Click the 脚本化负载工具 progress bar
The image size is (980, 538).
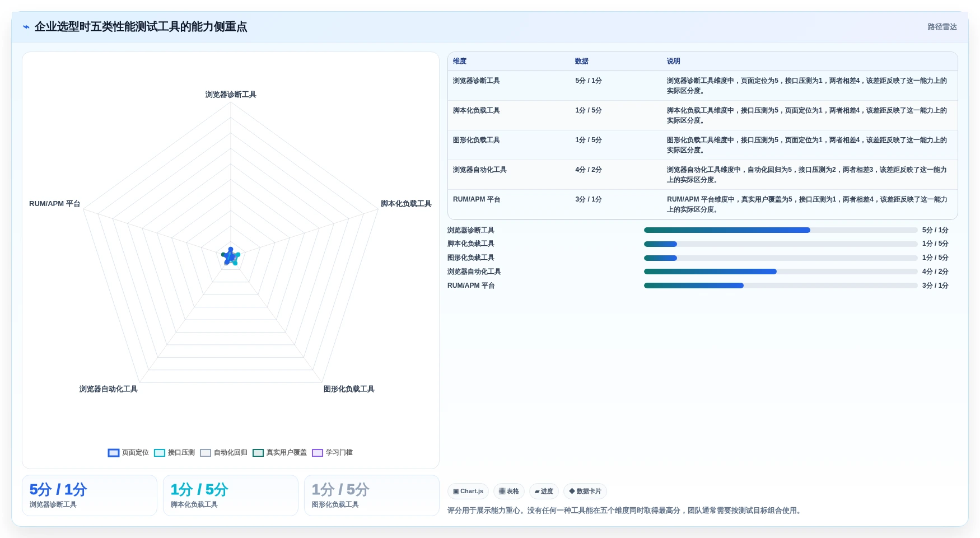(781, 244)
